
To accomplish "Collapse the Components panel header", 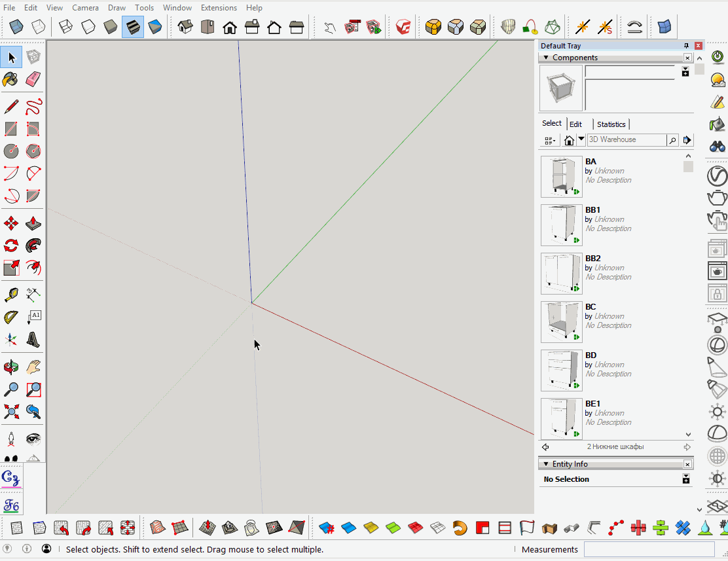I will [x=545, y=58].
